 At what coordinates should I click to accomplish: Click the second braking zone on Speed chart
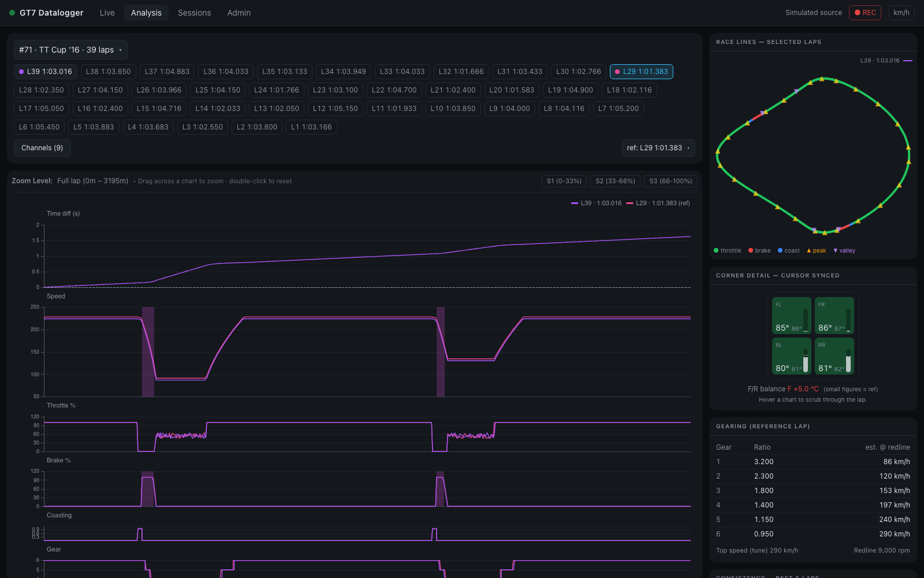pos(441,351)
